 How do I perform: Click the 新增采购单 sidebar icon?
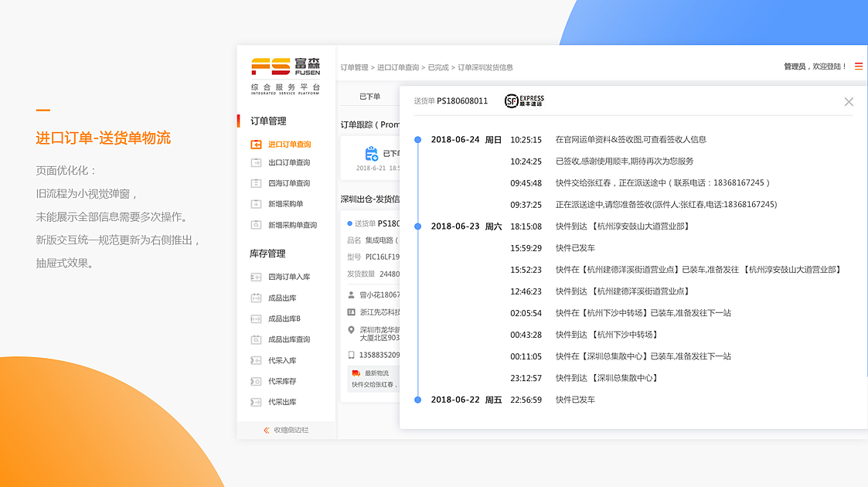(256, 204)
